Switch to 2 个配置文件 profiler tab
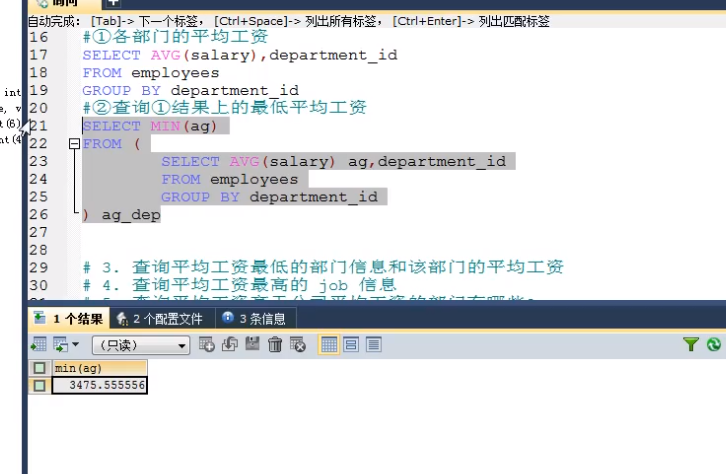726x474 pixels. pyautogui.click(x=160, y=318)
